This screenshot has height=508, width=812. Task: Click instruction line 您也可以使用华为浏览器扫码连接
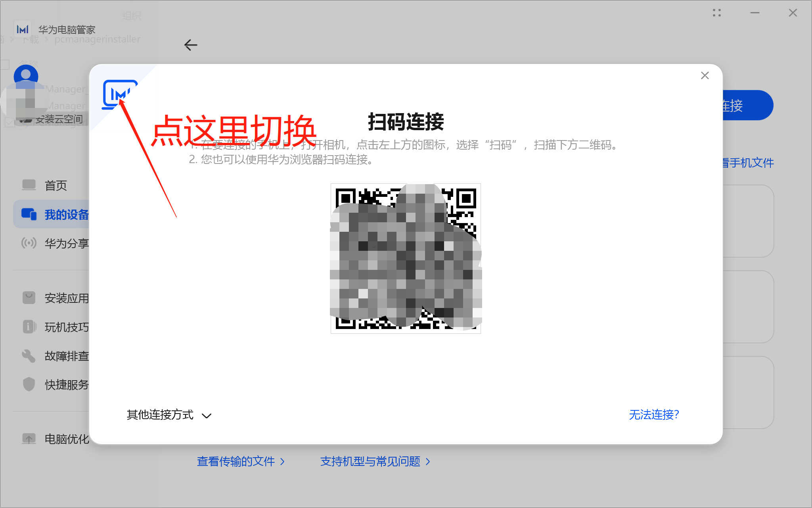[x=281, y=160]
